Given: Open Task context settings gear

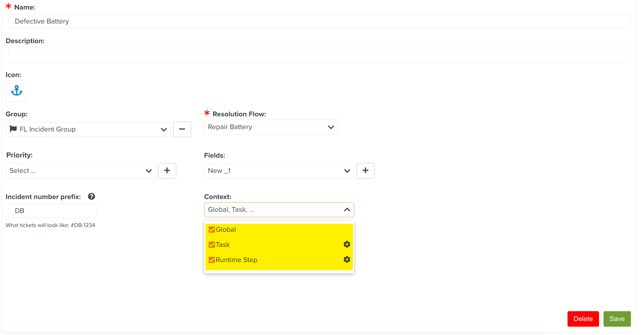Looking at the screenshot, I should point(347,244).
